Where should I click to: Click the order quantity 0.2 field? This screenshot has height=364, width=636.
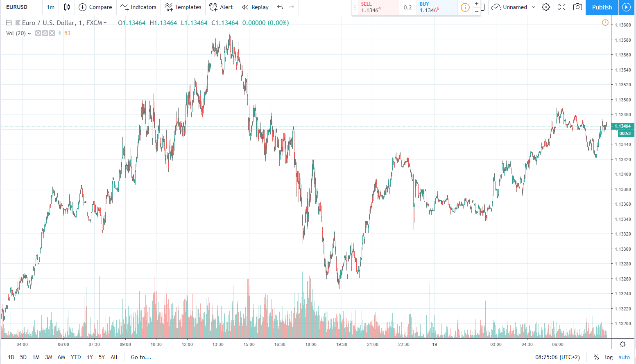(407, 7)
